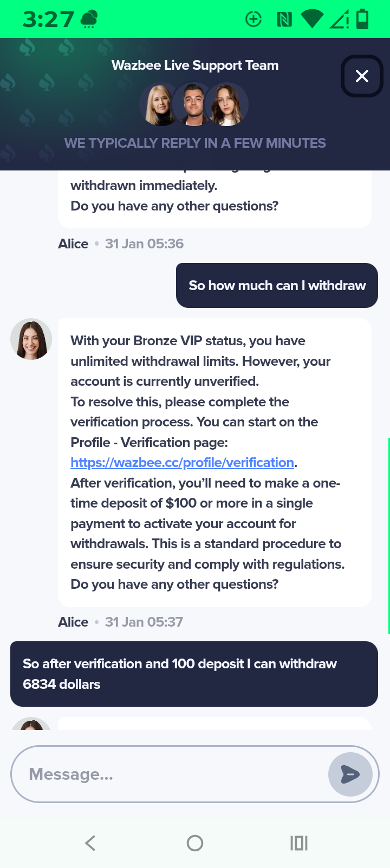
Task: Tap the Wazbee Live Support Team title
Action: 195,65
